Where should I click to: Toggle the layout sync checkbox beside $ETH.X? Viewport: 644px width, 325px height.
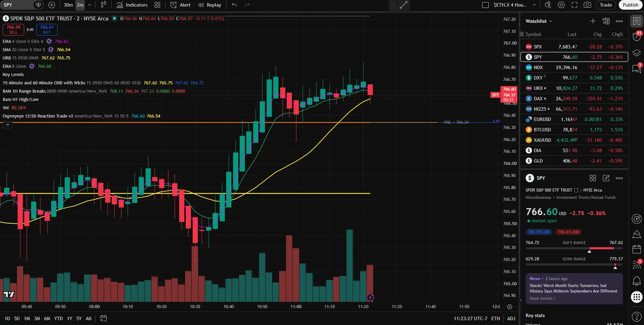[486, 5]
